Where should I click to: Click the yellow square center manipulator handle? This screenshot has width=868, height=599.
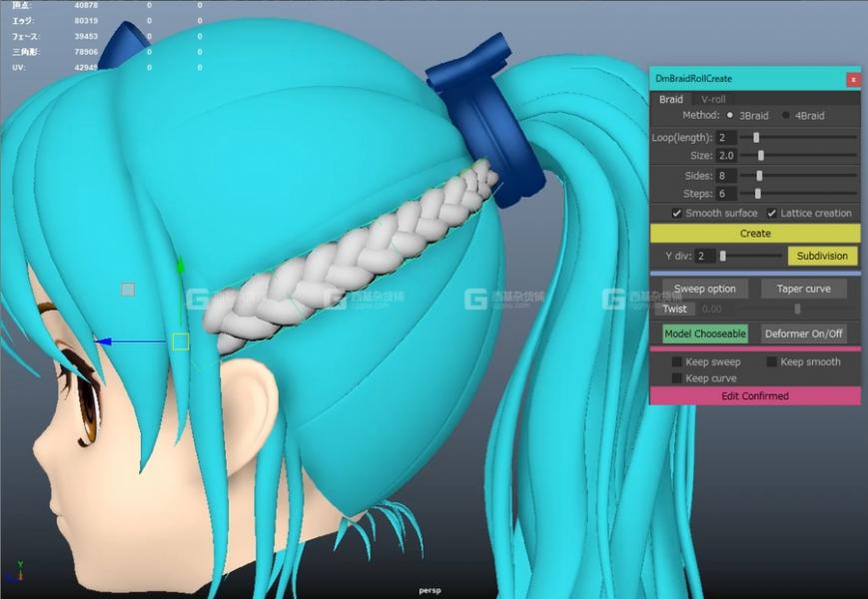point(181,341)
